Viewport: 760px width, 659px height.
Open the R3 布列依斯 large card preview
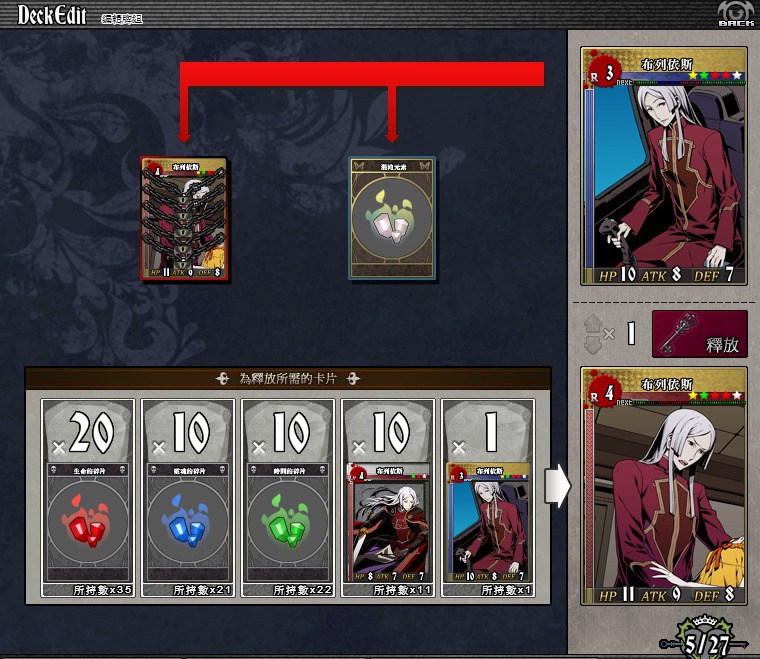[664, 166]
